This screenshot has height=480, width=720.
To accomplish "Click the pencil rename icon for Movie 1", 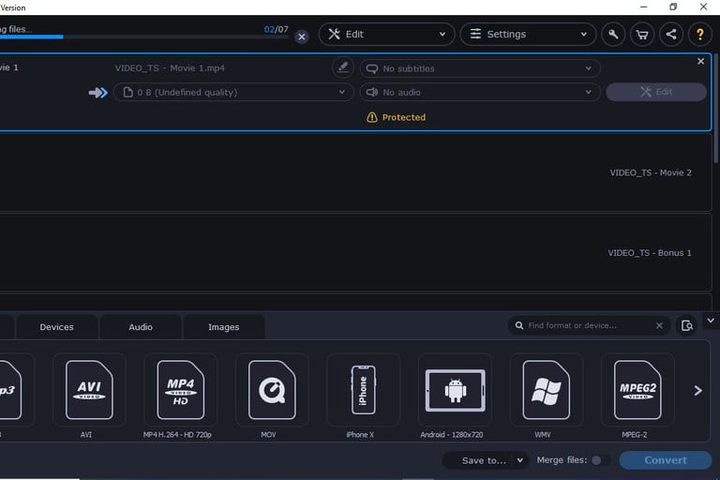I will point(343,68).
